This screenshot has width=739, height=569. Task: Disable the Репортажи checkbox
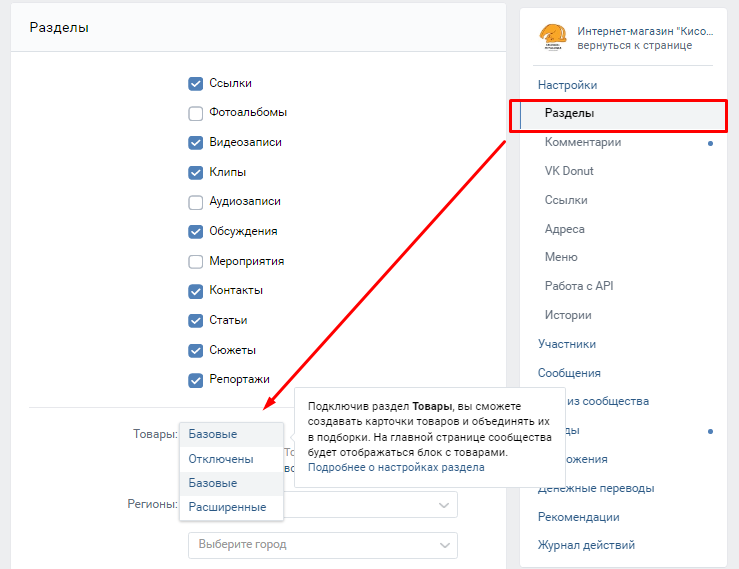(x=196, y=380)
